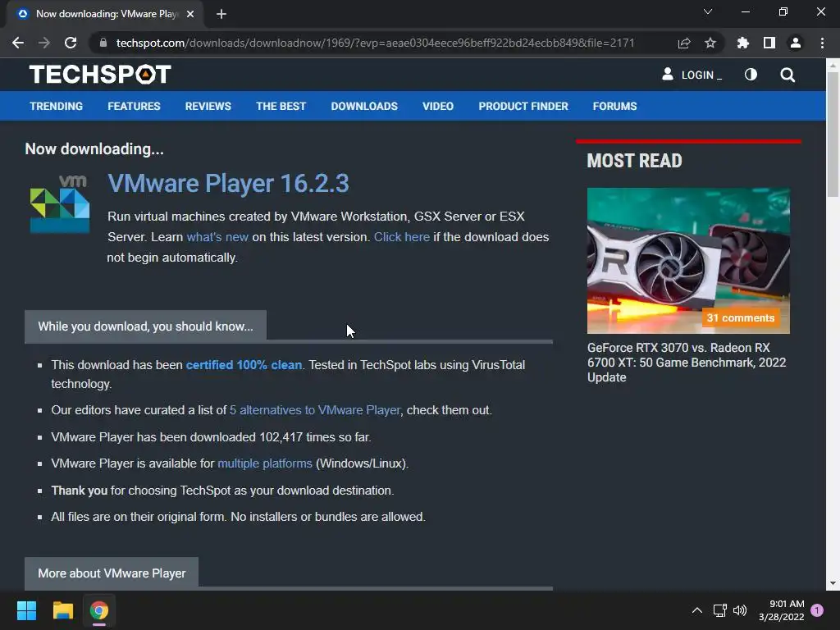Reload the TechSpot page
This screenshot has height=630, width=840.
[71, 43]
